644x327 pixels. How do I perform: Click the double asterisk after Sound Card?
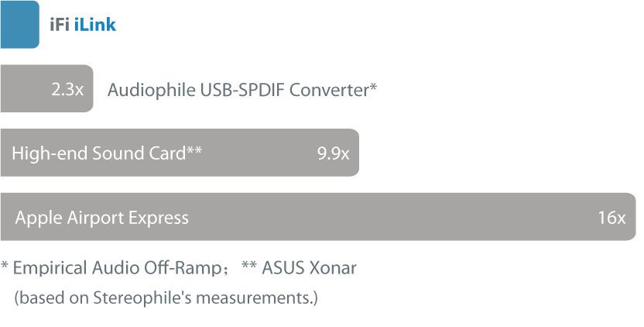point(194,150)
